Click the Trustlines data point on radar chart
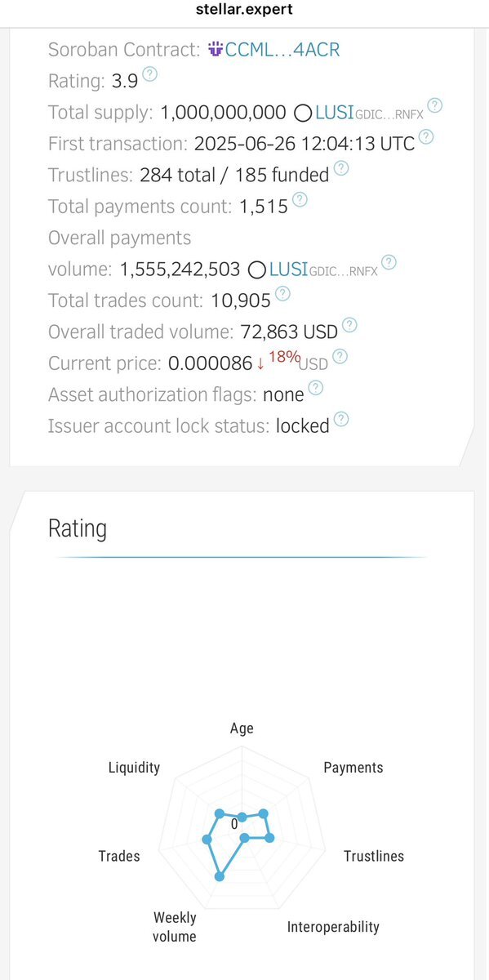Image resolution: width=489 pixels, height=980 pixels. pyautogui.click(x=270, y=838)
